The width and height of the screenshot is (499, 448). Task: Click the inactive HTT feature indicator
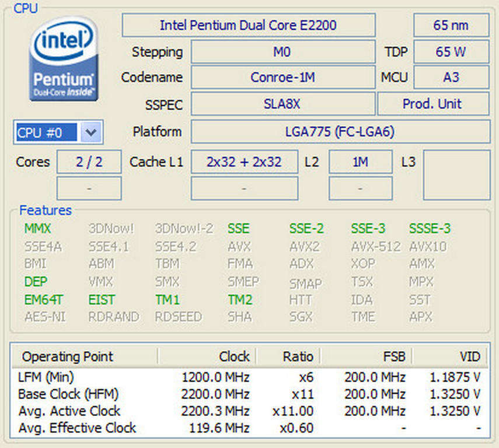300,300
